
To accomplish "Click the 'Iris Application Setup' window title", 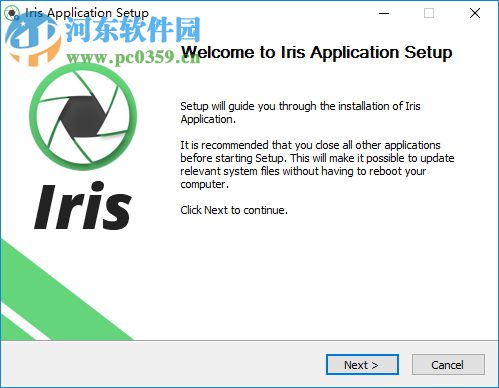I will (87, 13).
